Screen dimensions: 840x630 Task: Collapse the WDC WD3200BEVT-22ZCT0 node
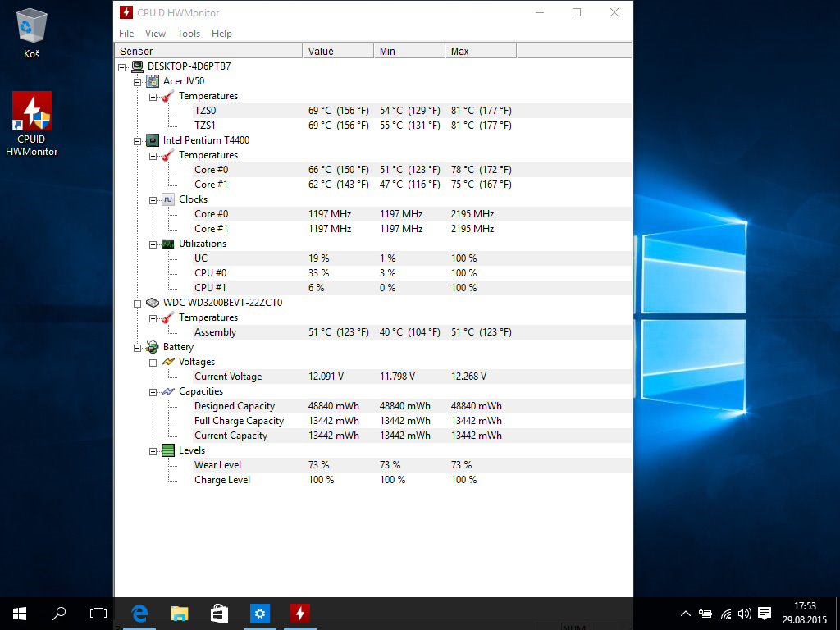pyautogui.click(x=138, y=304)
